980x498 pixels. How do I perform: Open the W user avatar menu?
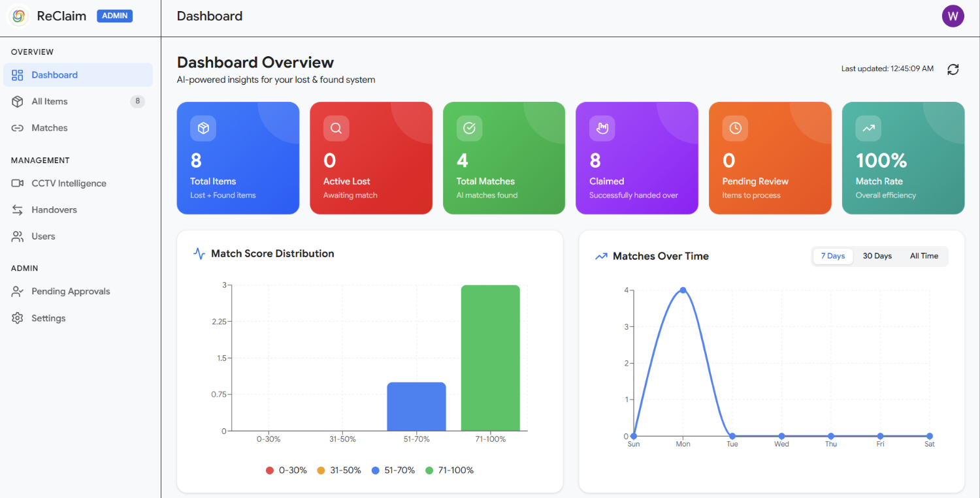coord(953,16)
